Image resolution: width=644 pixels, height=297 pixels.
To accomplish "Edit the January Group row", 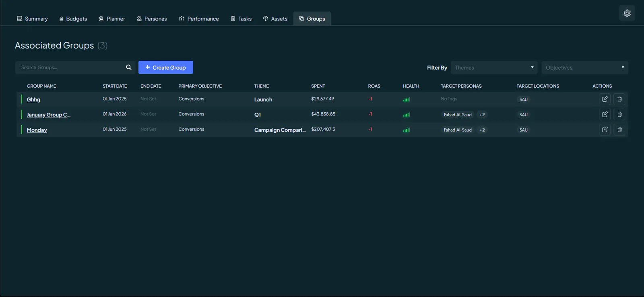I will tap(605, 114).
